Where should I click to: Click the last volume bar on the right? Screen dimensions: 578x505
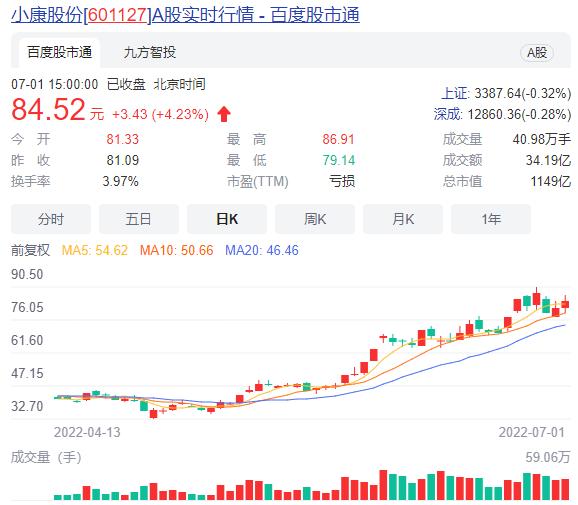(565, 490)
